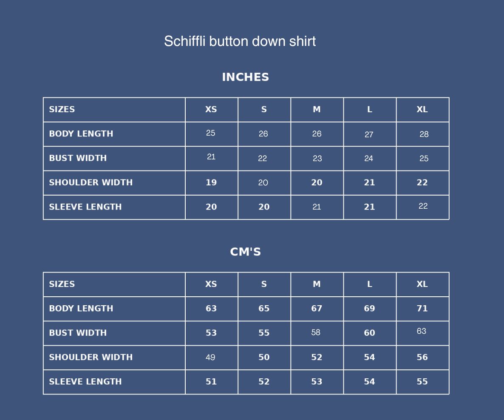Image resolution: width=504 pixels, height=420 pixels.
Task: Select SIZES header in the inches table
Action: pyautogui.click(x=62, y=109)
